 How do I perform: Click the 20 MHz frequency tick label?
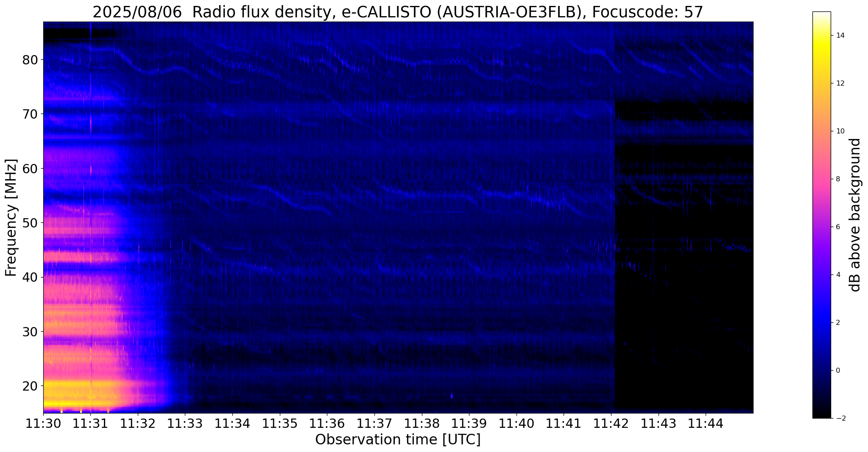click(x=30, y=386)
